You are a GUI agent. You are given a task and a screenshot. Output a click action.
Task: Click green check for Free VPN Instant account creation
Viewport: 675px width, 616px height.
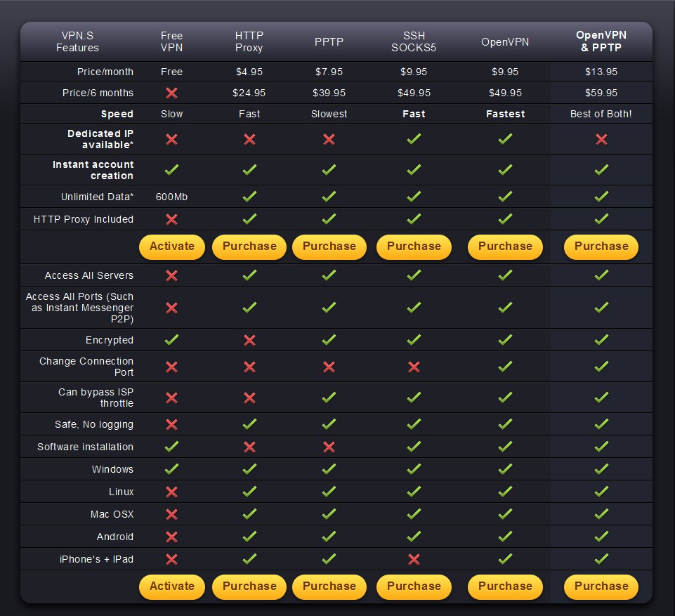[x=172, y=169]
